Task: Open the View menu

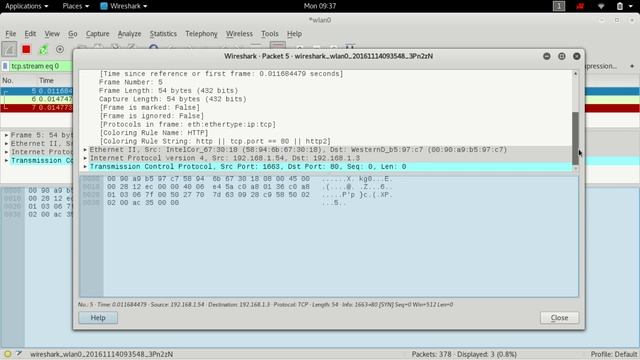Action: point(52,34)
